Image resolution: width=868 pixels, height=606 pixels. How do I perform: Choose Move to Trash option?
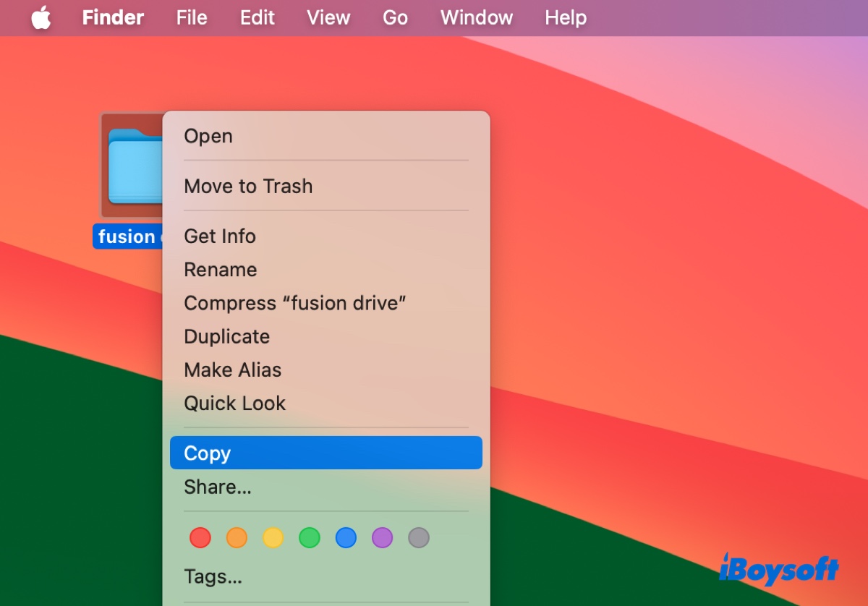(x=248, y=186)
